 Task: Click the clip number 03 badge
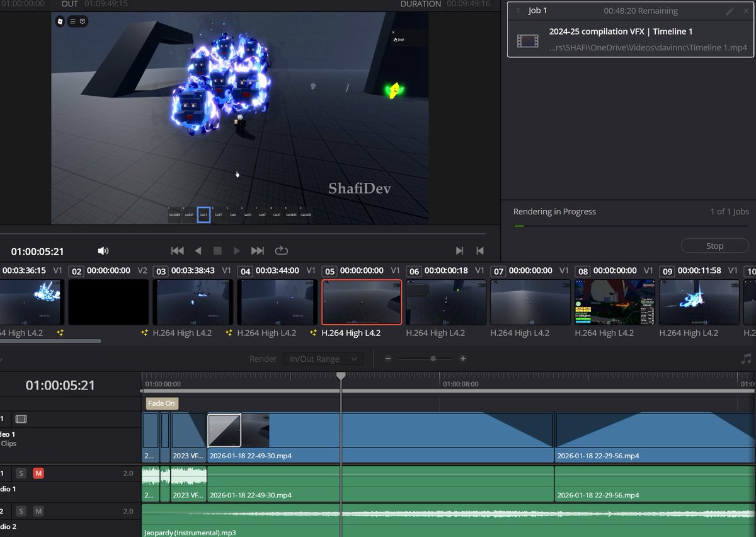[161, 271]
